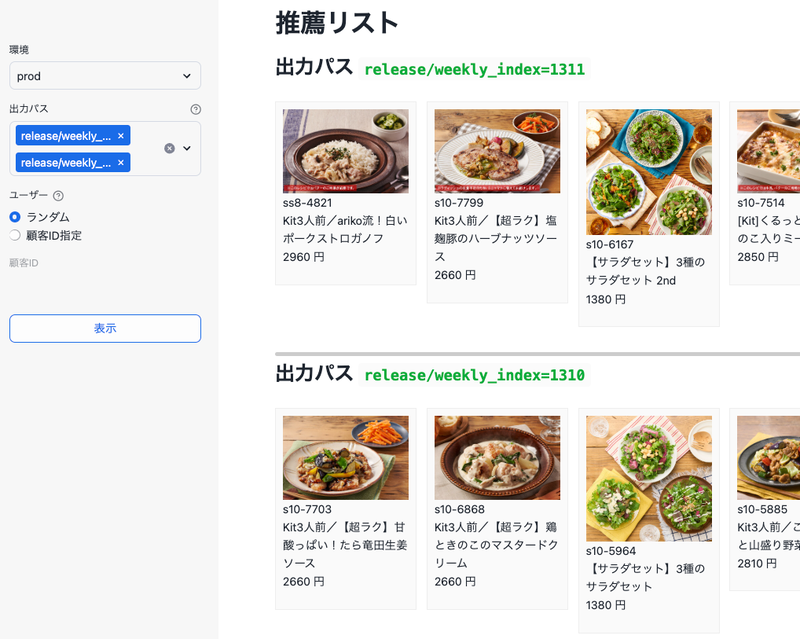Click the 鶏ときのこのマスタードクリーム product name
Viewport: 800px width, 639px height.
[496, 545]
